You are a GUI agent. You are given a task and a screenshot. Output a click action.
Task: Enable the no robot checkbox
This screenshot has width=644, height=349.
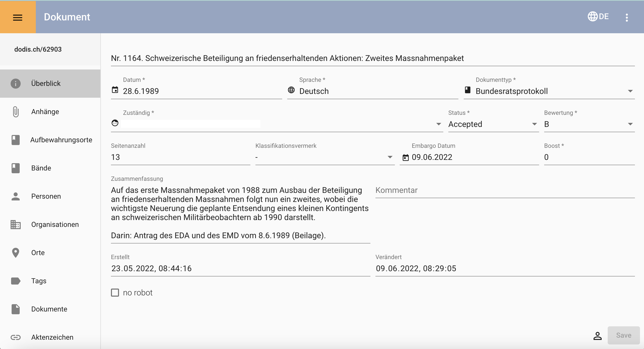pos(115,293)
